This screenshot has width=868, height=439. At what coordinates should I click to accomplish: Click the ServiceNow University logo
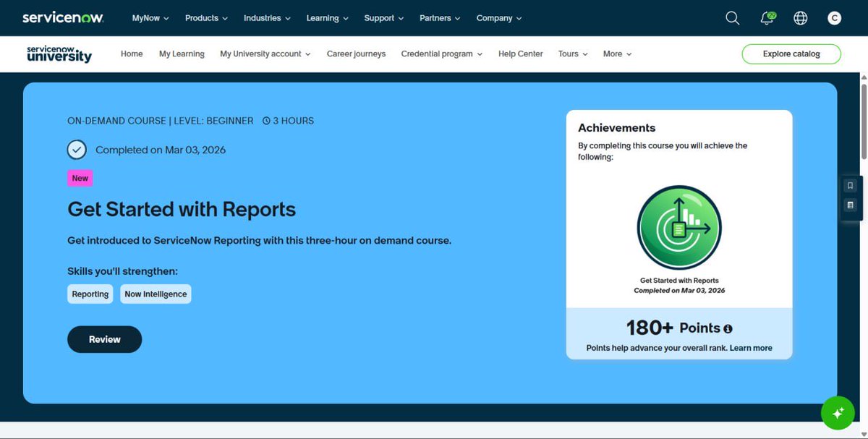pos(59,54)
